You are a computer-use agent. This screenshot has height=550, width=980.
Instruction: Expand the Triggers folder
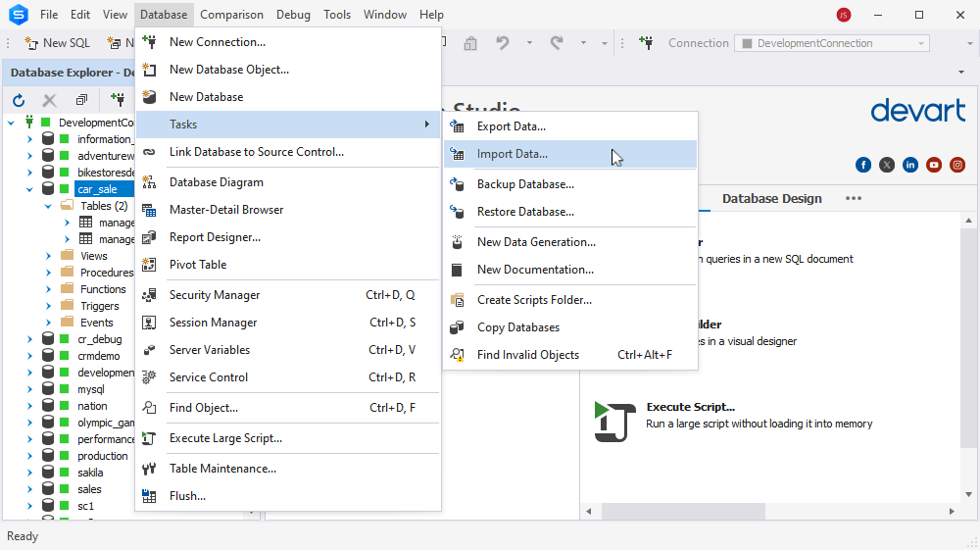(48, 306)
